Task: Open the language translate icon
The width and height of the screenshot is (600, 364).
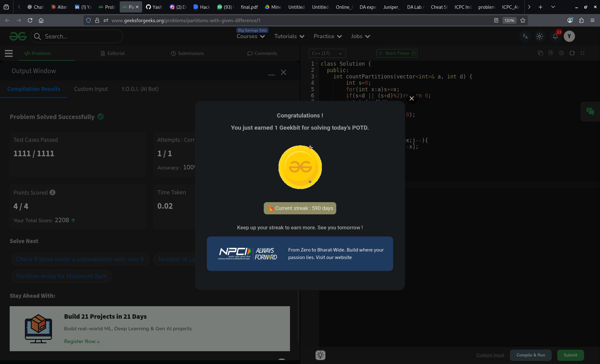Action: click(x=525, y=36)
